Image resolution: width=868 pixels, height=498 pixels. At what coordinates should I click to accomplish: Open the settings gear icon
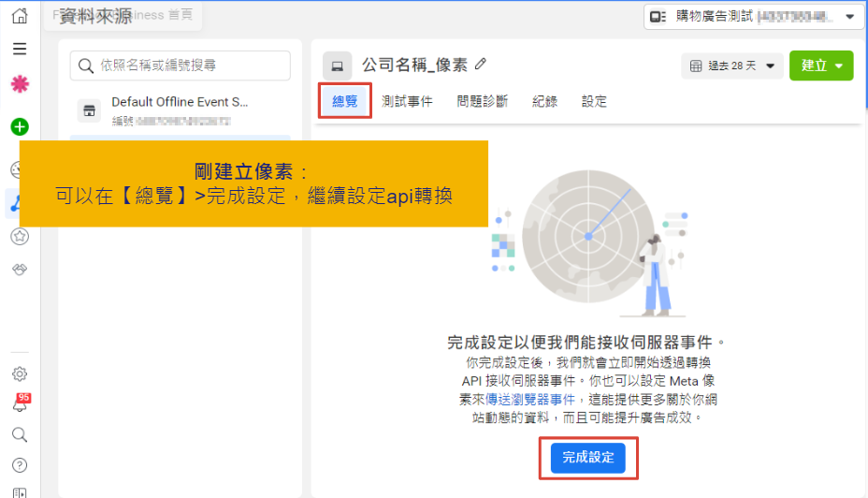tap(20, 374)
